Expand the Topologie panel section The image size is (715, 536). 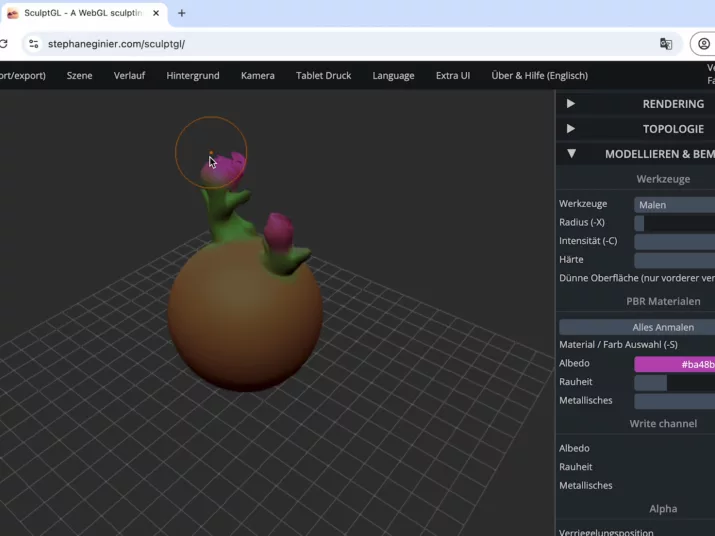571,129
